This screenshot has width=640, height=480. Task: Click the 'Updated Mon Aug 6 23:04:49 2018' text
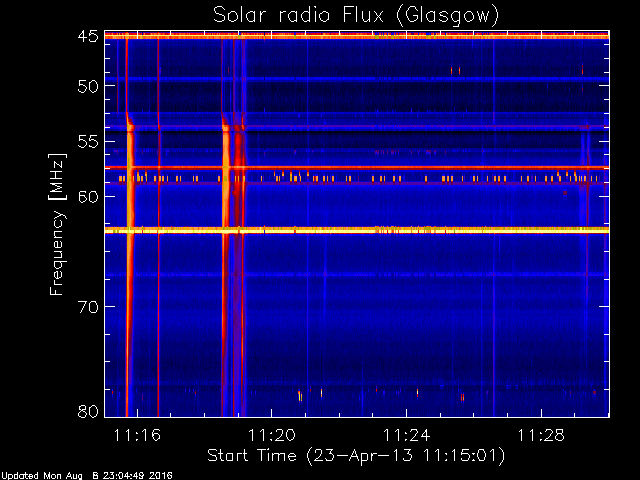pyautogui.click(x=87, y=476)
